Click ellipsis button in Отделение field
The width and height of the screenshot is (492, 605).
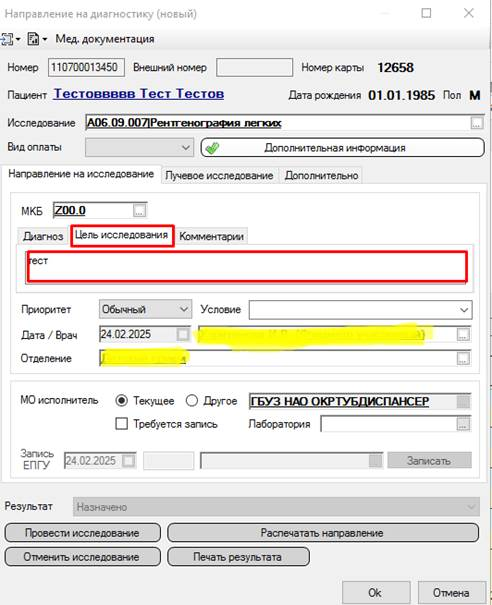tap(463, 358)
